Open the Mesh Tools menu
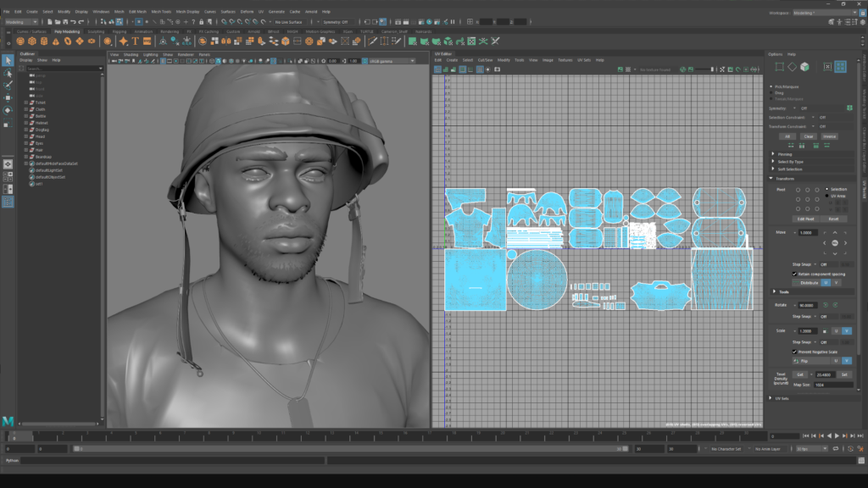868x488 pixels. pos(161,11)
